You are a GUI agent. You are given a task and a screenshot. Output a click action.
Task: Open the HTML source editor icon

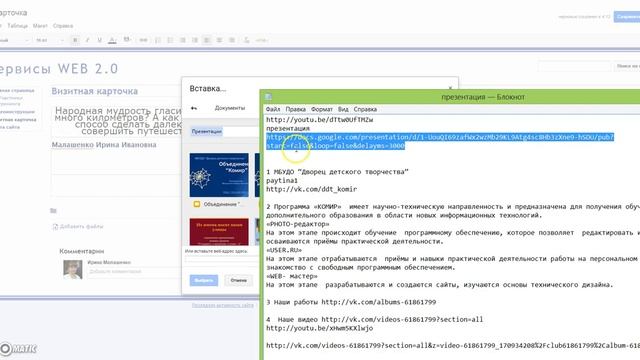click(x=262, y=40)
